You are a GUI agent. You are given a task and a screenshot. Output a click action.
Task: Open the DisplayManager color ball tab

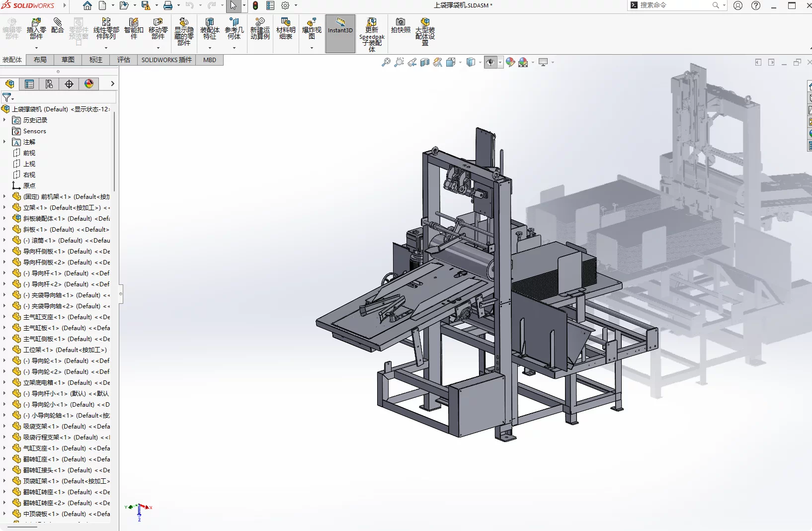[x=89, y=84]
